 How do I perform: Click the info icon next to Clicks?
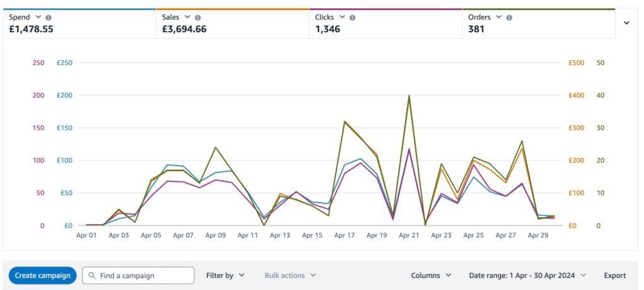[x=352, y=18]
